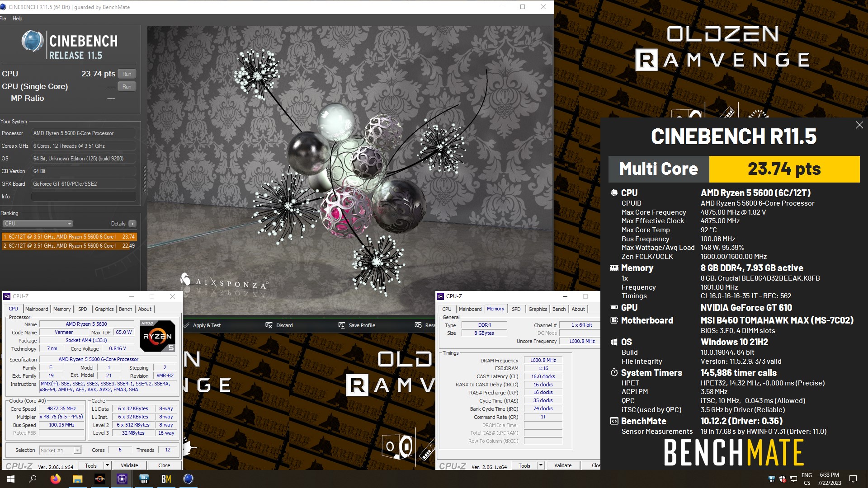This screenshot has width=868, height=488.
Task: Click the Cinebench panel resize handle
Action: tap(145, 178)
